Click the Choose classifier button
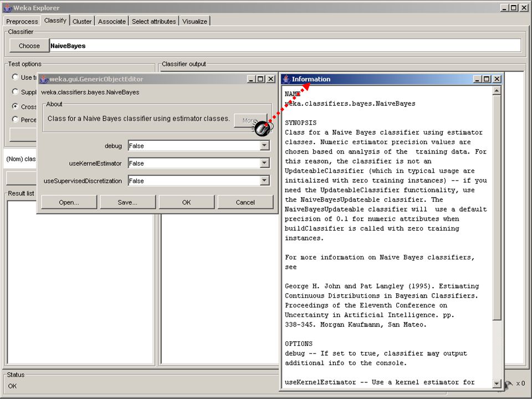 (29, 46)
